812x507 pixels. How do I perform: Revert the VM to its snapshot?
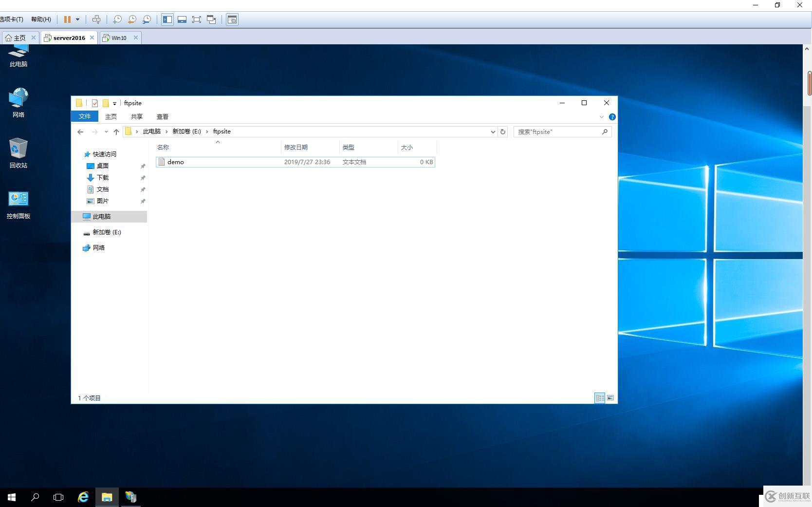point(132,19)
